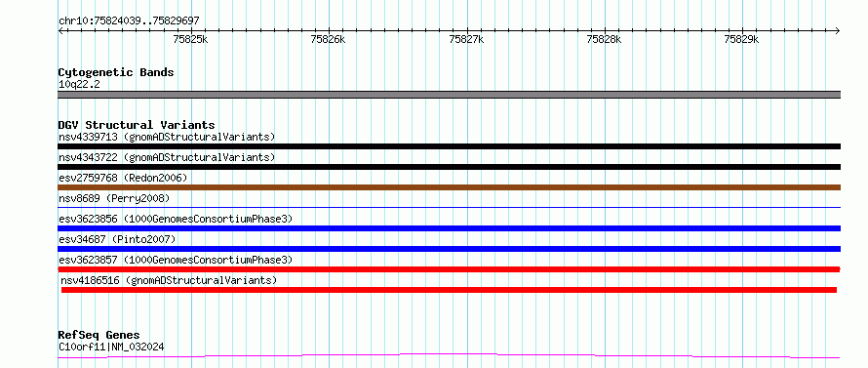
Task: Click the C10orf11|NM_032024 gene label
Action: (111, 348)
